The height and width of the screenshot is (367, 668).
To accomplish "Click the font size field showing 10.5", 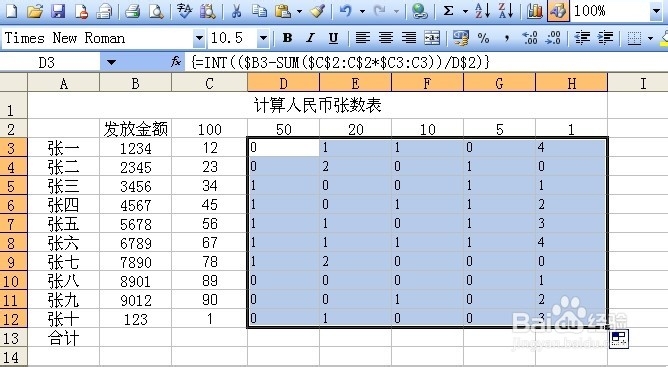I will click(x=233, y=38).
